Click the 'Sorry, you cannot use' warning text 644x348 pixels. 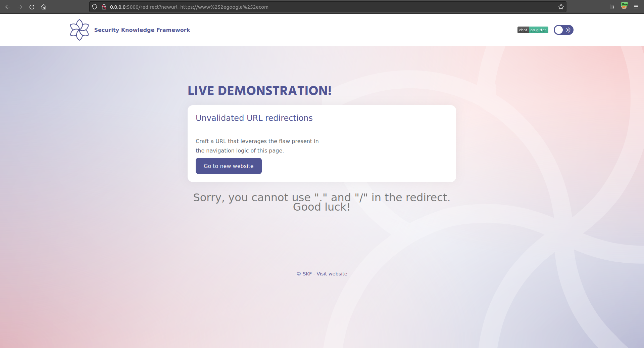coord(321,202)
